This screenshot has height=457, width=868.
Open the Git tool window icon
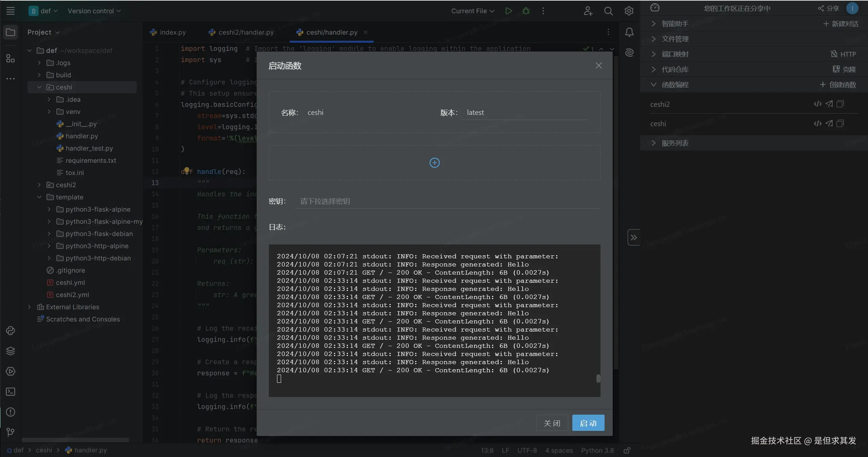[11, 432]
